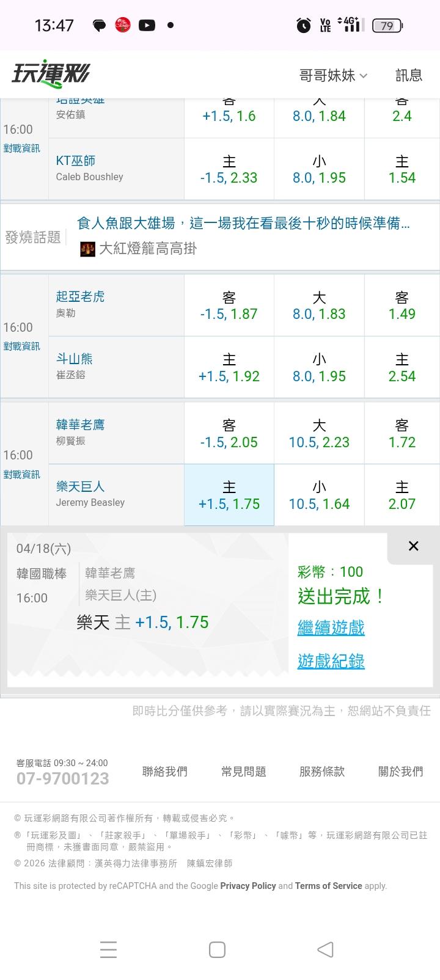Open 對戰資訊 for 韓華老鷹 game
440x980 pixels.
point(21,475)
